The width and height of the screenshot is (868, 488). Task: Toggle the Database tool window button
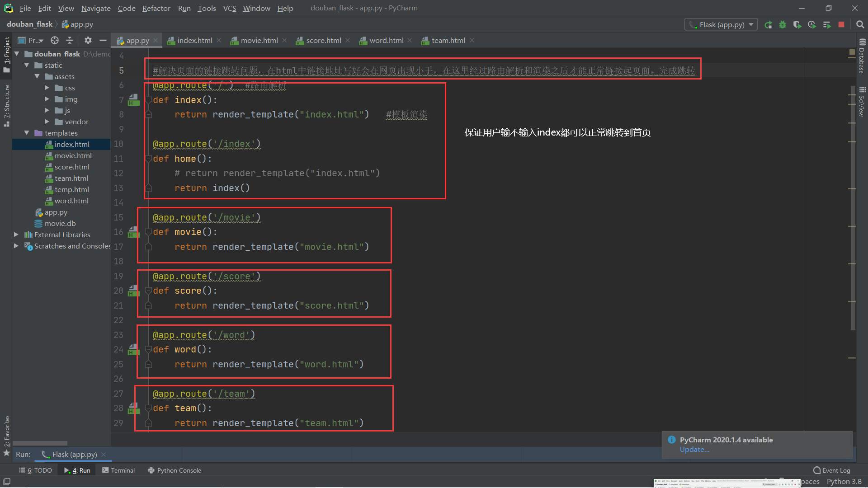pos(862,56)
